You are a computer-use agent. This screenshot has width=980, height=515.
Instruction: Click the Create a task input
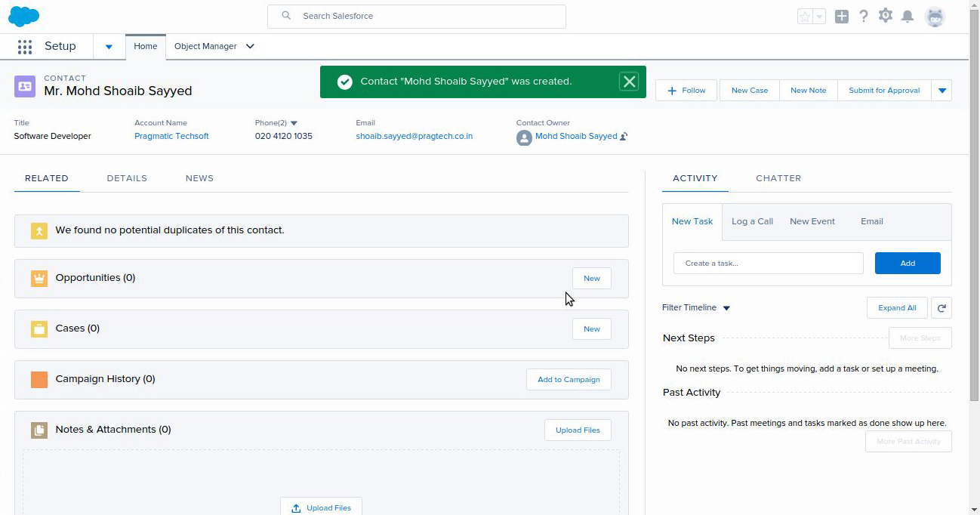tap(769, 264)
